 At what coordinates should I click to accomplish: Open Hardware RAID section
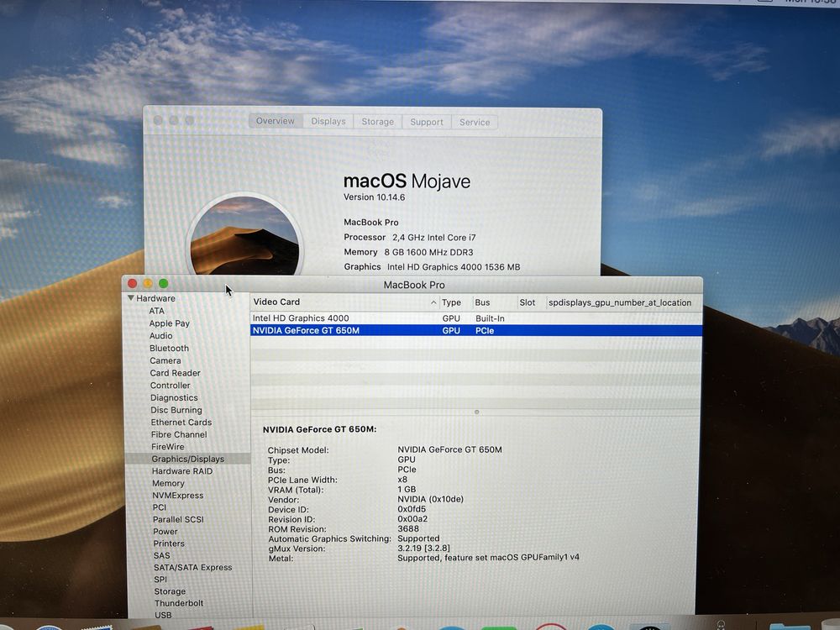click(182, 471)
